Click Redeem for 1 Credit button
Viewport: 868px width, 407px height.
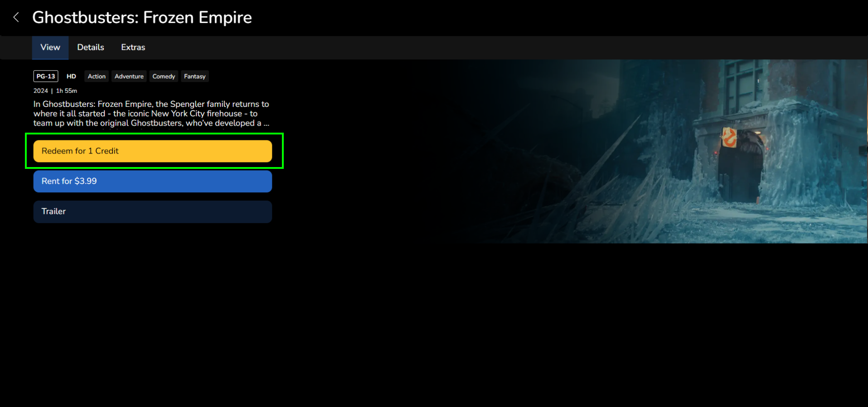coord(153,151)
